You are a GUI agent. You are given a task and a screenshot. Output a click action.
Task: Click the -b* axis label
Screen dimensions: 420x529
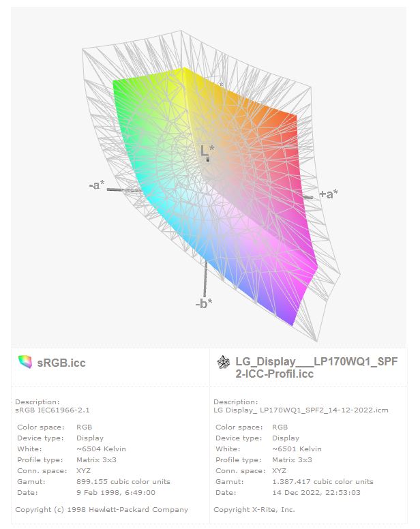coord(204,303)
